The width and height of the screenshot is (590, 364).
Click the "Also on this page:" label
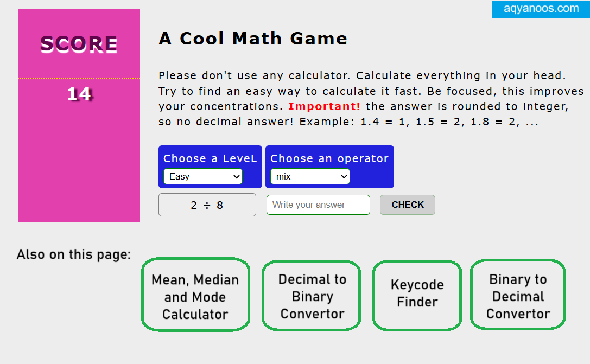[73, 254]
